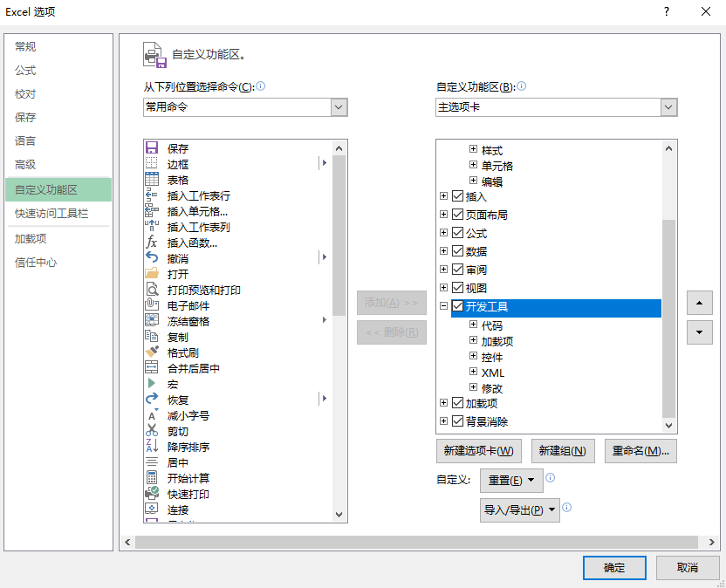Collapse the 开发工具 tree node

coord(443,306)
